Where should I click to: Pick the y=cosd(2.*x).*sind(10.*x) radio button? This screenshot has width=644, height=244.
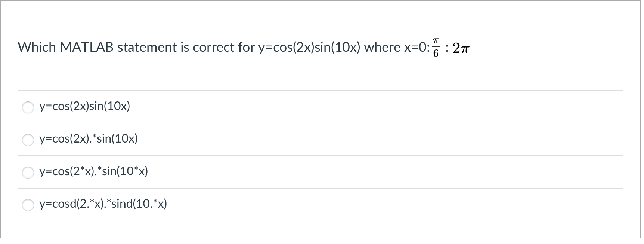tap(28, 205)
